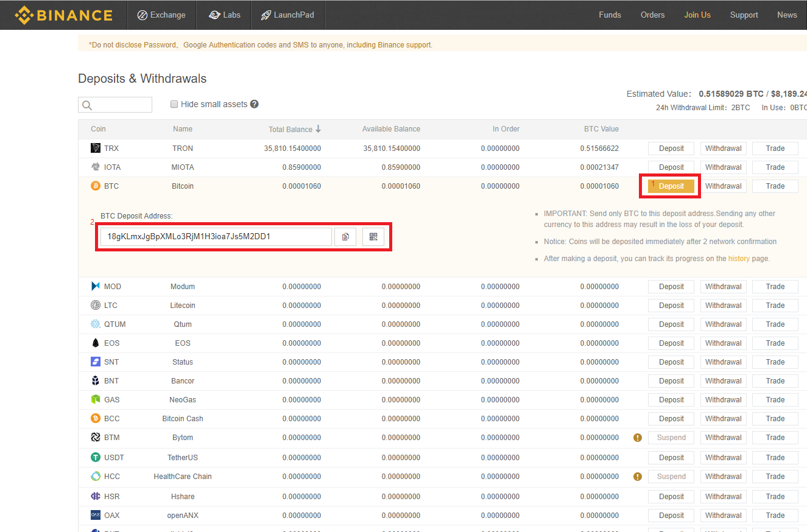The width and height of the screenshot is (807, 532).
Task: Click Trade for IOTA
Action: [775, 167]
